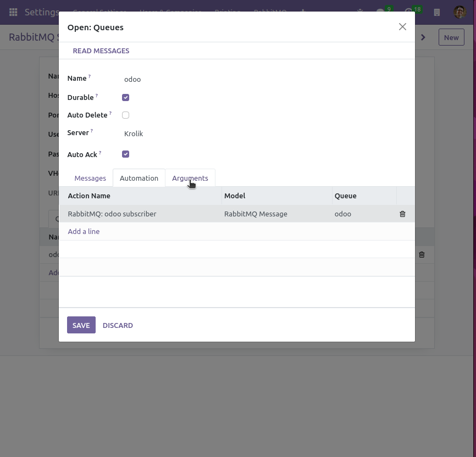Open conversations with the 9 badge

pos(384,11)
